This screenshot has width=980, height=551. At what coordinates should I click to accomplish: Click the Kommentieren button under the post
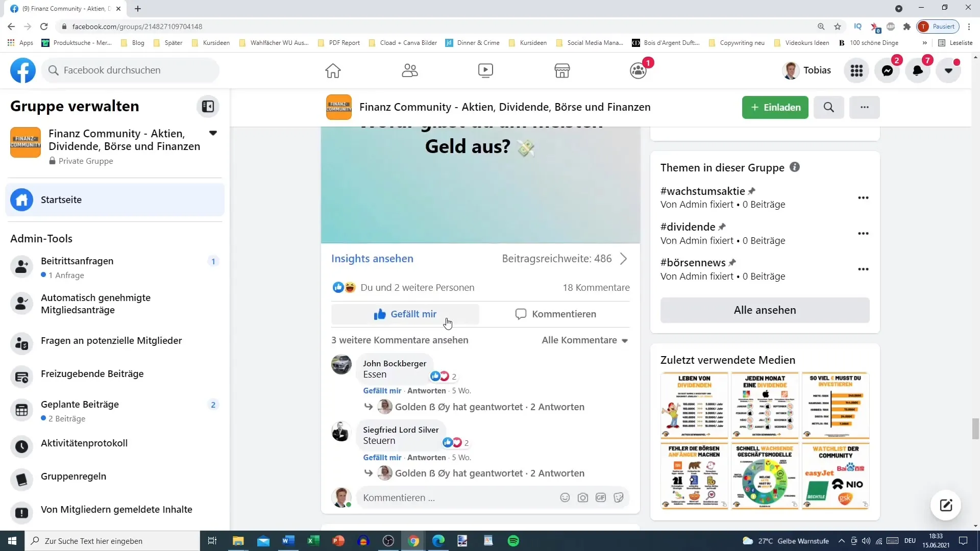point(555,314)
